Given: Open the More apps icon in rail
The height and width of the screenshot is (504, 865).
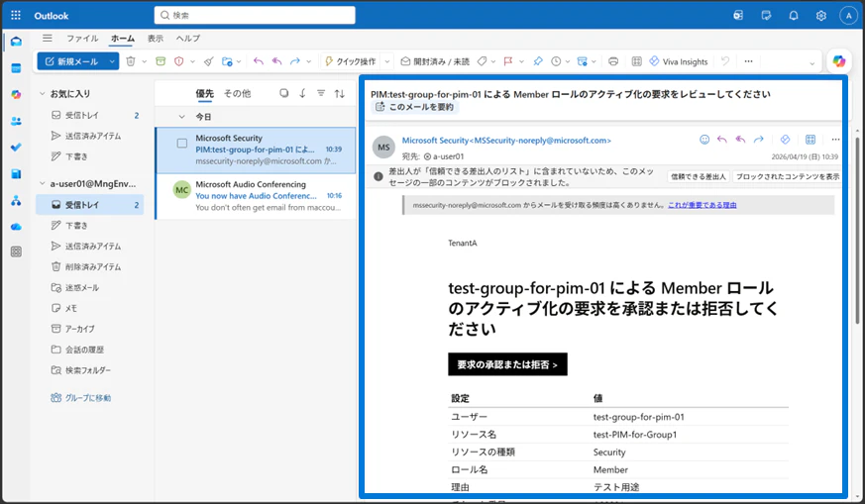Looking at the screenshot, I should 16,252.
